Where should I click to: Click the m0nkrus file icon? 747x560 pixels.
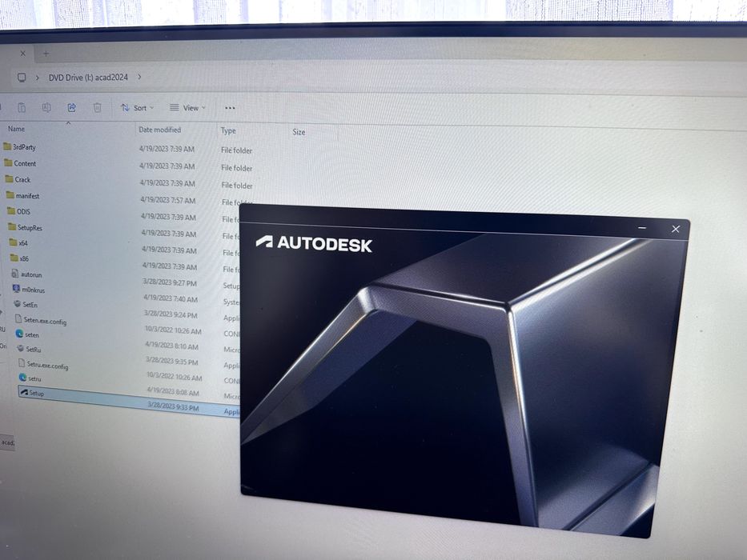click(x=16, y=289)
